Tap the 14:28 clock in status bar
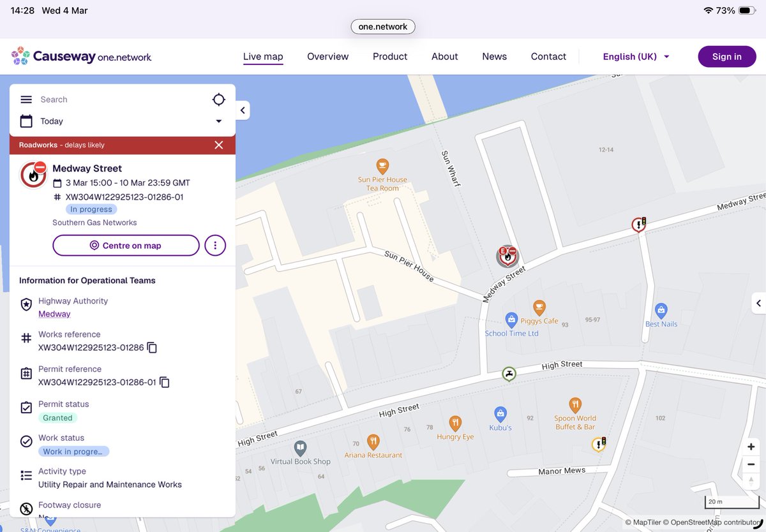Image resolution: width=766 pixels, height=532 pixels. (x=22, y=10)
